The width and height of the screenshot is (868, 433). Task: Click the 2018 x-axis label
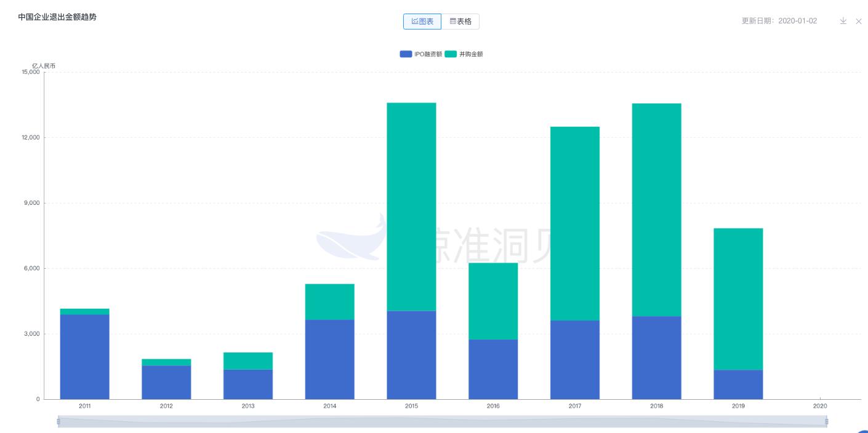pos(656,406)
